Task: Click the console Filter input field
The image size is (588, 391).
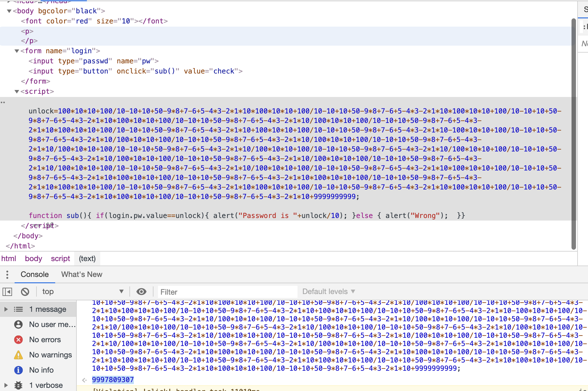Action: tap(227, 292)
